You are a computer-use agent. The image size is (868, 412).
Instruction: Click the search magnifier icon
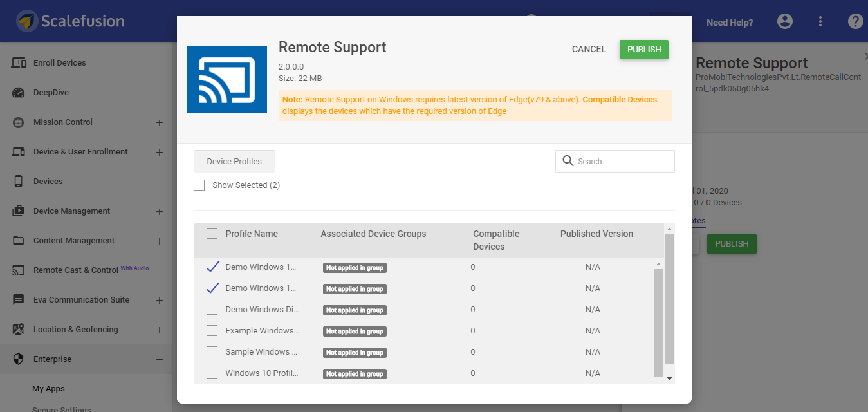tap(568, 161)
